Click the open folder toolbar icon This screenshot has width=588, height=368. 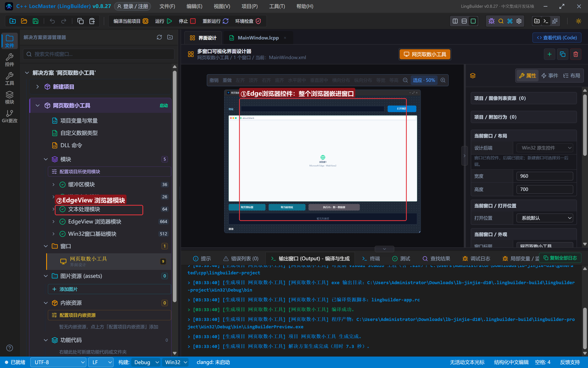pos(24,21)
